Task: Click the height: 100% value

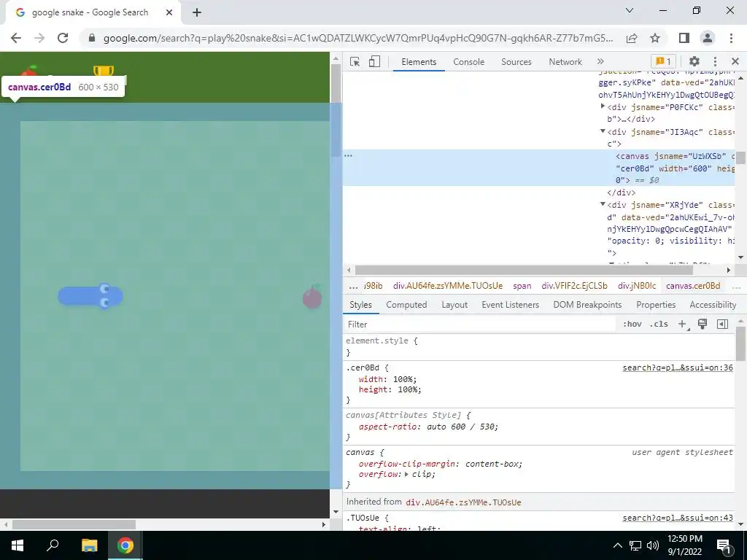Action: [409, 389]
